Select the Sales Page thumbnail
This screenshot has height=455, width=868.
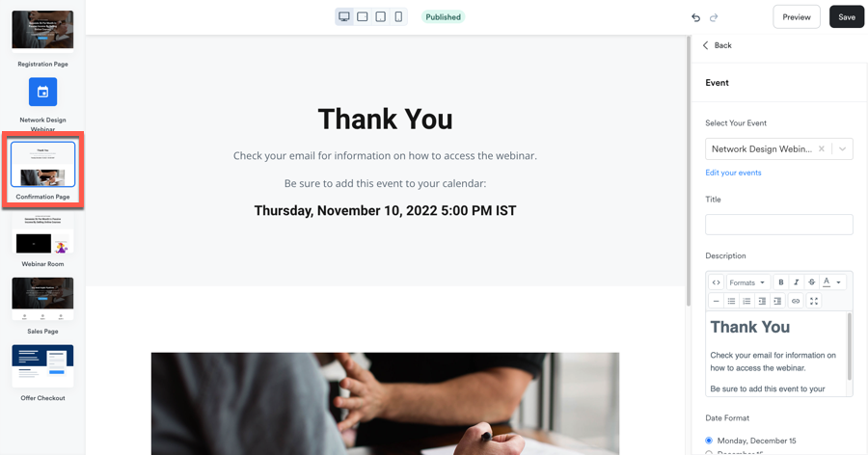(42, 300)
